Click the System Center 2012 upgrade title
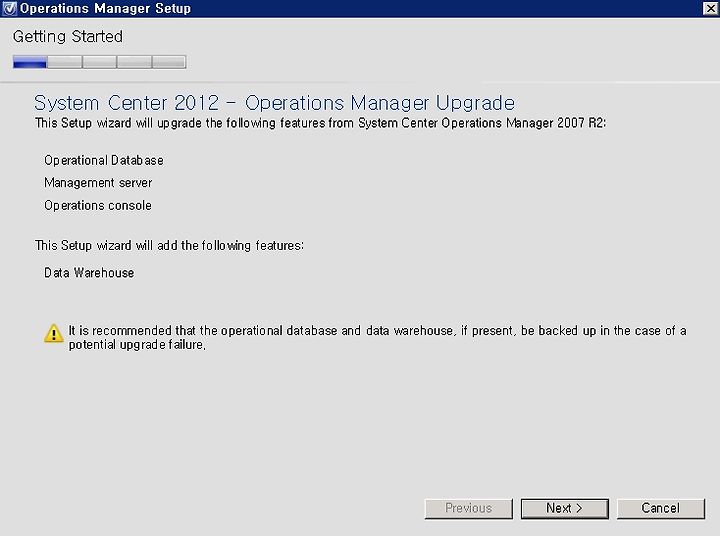This screenshot has width=720, height=536. click(275, 103)
